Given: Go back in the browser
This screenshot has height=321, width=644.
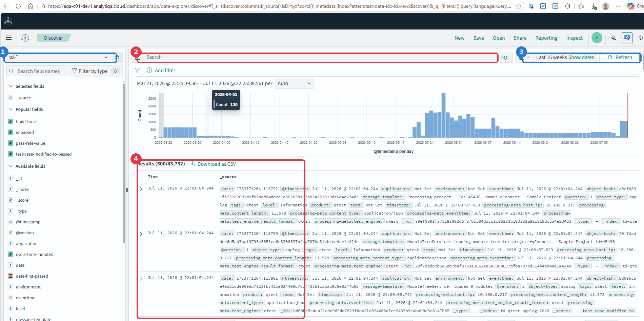Looking at the screenshot, I should [x=6, y=6].
